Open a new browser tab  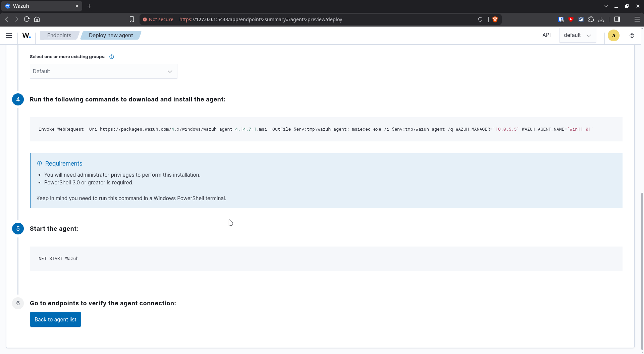pos(89,6)
